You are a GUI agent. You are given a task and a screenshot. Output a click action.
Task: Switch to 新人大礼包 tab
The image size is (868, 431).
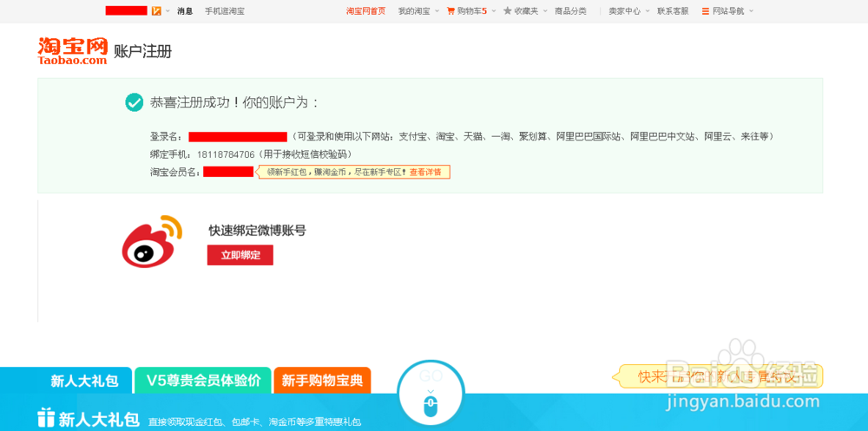pos(85,381)
